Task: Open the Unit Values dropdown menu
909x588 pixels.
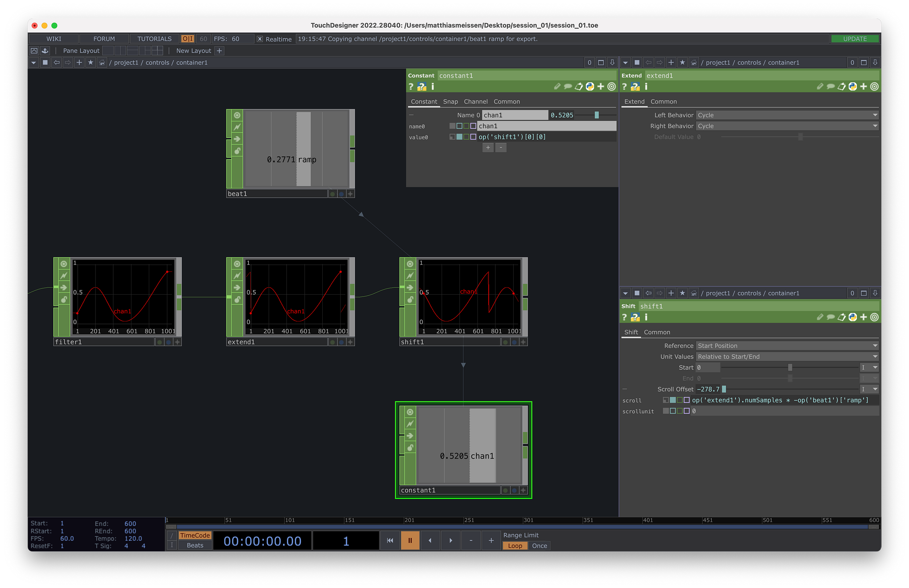Action: [787, 357]
